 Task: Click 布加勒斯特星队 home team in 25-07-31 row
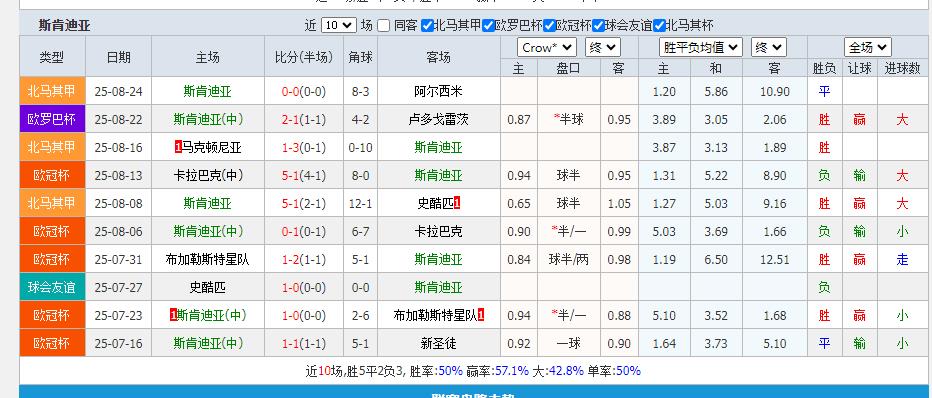208,259
